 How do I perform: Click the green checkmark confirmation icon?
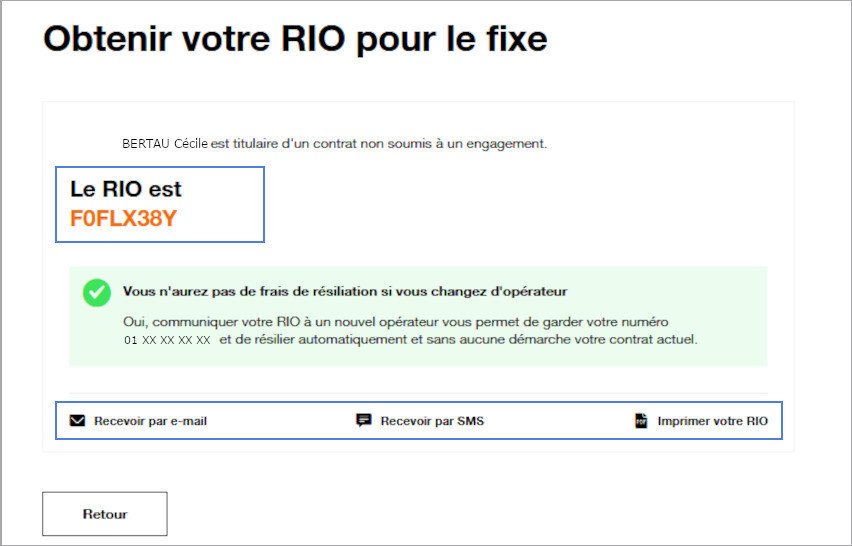tap(97, 292)
